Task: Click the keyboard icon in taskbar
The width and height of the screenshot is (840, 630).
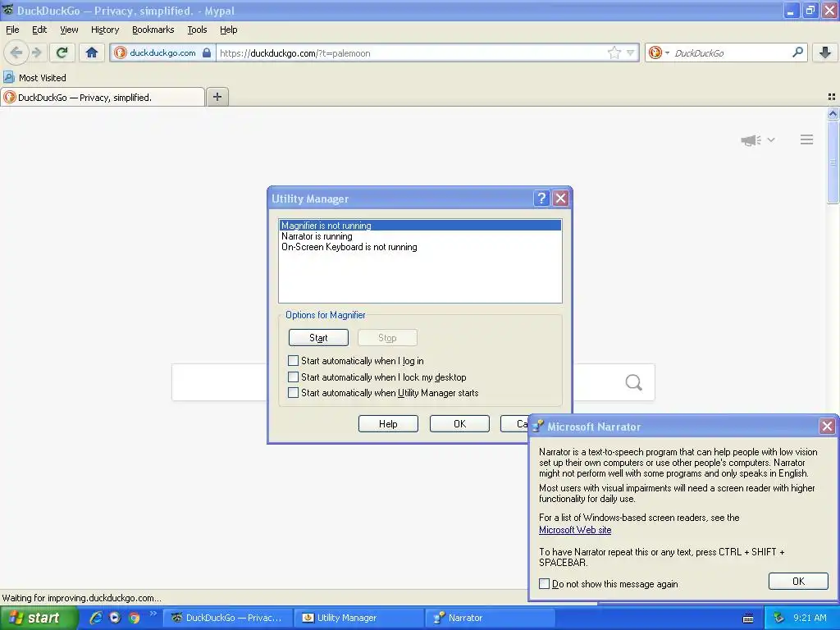Action: pos(748,619)
